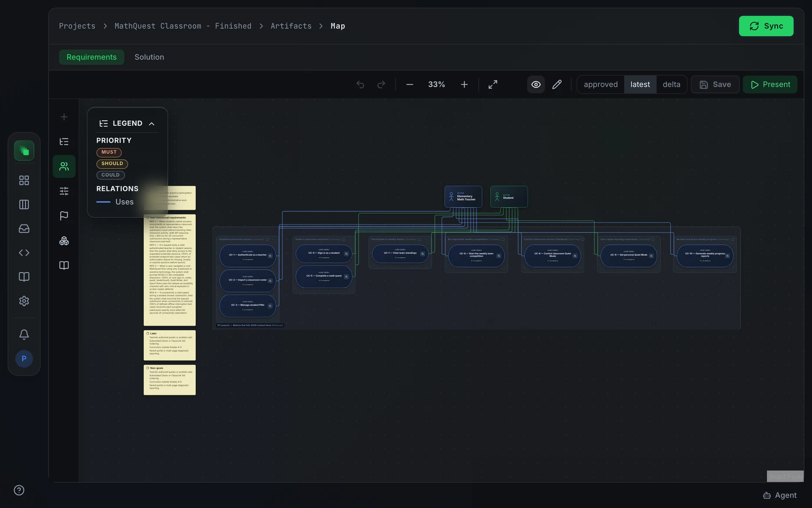
Task: Open MathQuest Classroom - Finished breadcrumb
Action: [183, 26]
